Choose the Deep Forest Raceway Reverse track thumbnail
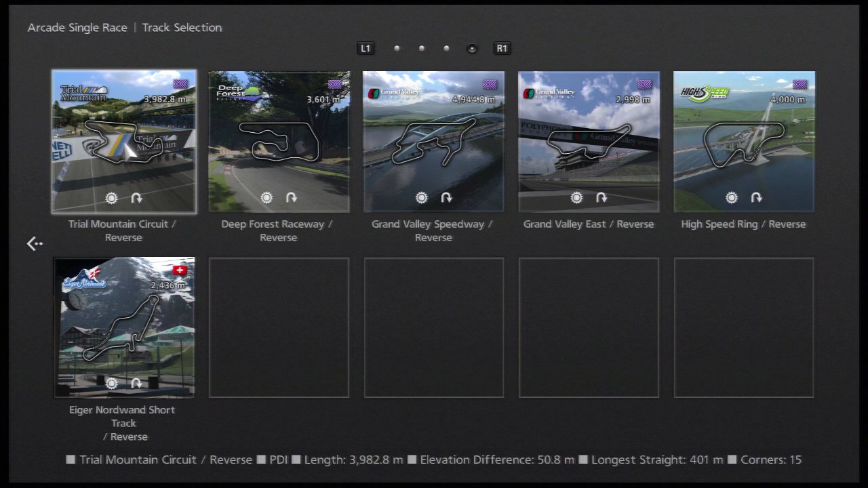The height and width of the screenshot is (488, 868). [x=279, y=142]
